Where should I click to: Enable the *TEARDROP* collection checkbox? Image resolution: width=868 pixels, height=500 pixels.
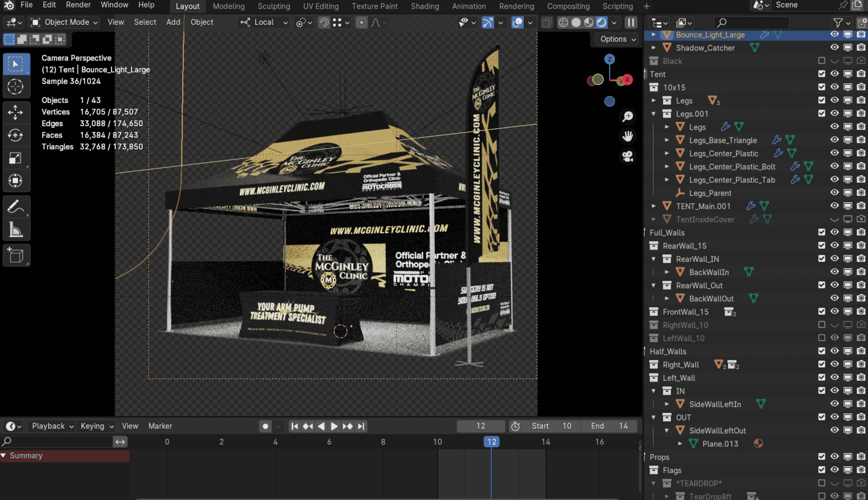(x=821, y=483)
